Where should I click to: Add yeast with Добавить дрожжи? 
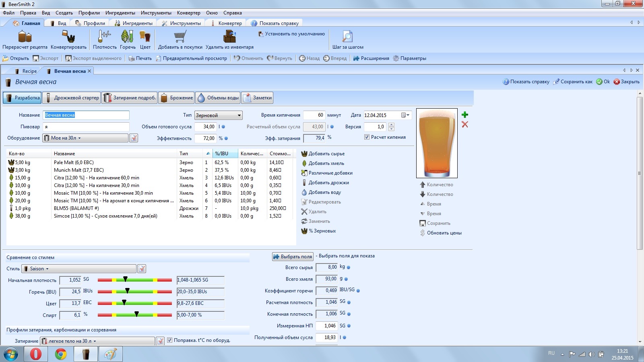[328, 183]
